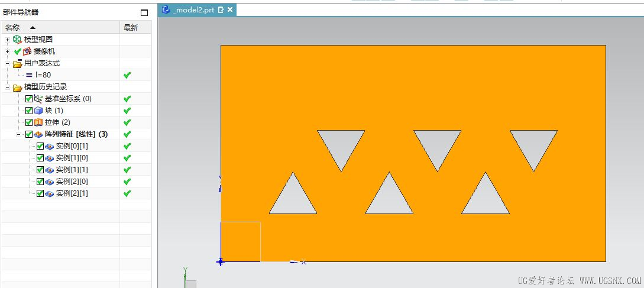Select the l=80 expression row
644x288 pixels.
pos(76,75)
